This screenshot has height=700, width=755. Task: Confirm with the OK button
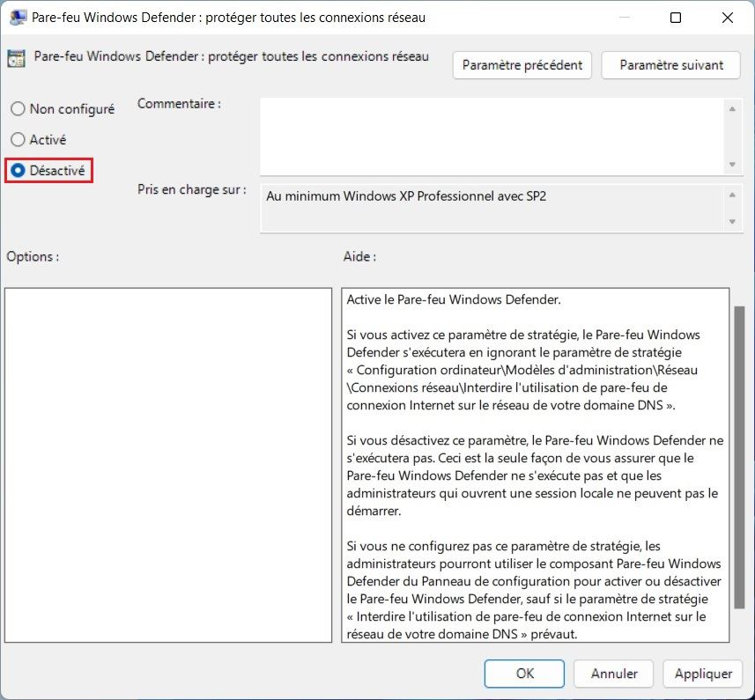click(x=525, y=674)
